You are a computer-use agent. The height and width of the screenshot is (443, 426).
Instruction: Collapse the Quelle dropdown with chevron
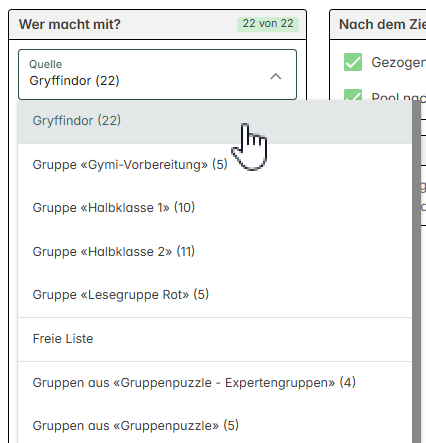coord(276,77)
